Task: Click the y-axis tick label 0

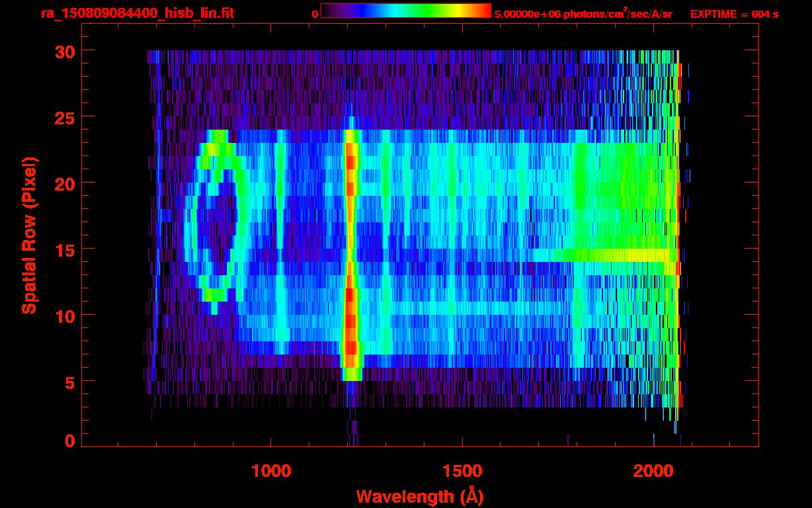Action: click(70, 441)
